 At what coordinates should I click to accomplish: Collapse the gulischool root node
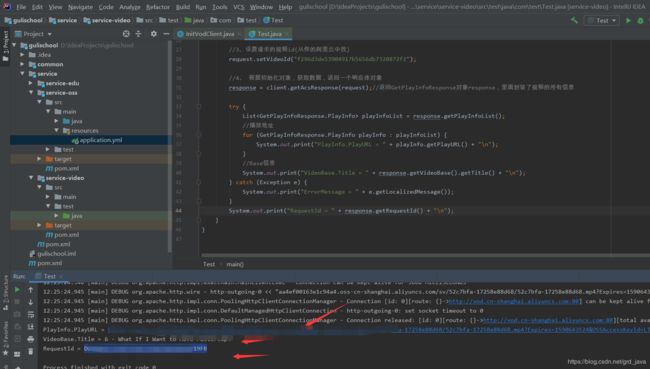point(15,45)
